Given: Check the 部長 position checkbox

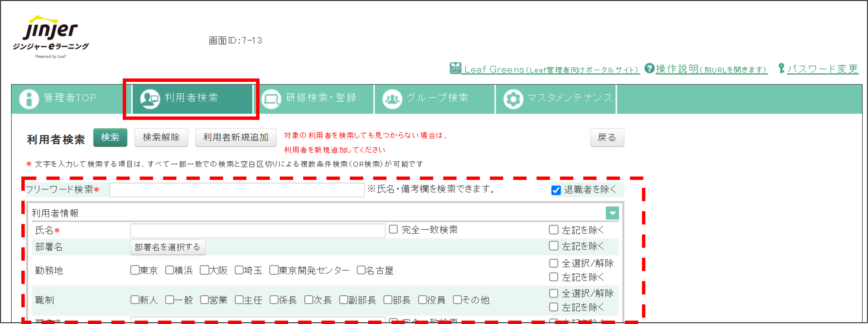Looking at the screenshot, I should click(x=388, y=300).
